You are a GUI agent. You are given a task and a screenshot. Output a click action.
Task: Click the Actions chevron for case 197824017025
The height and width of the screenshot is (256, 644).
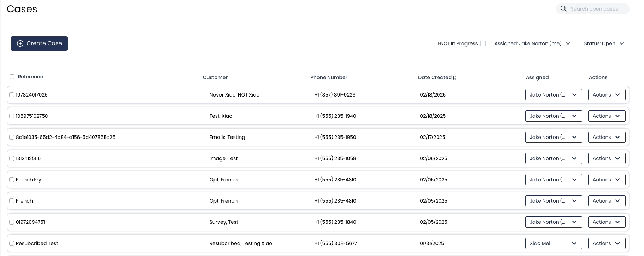(617, 95)
